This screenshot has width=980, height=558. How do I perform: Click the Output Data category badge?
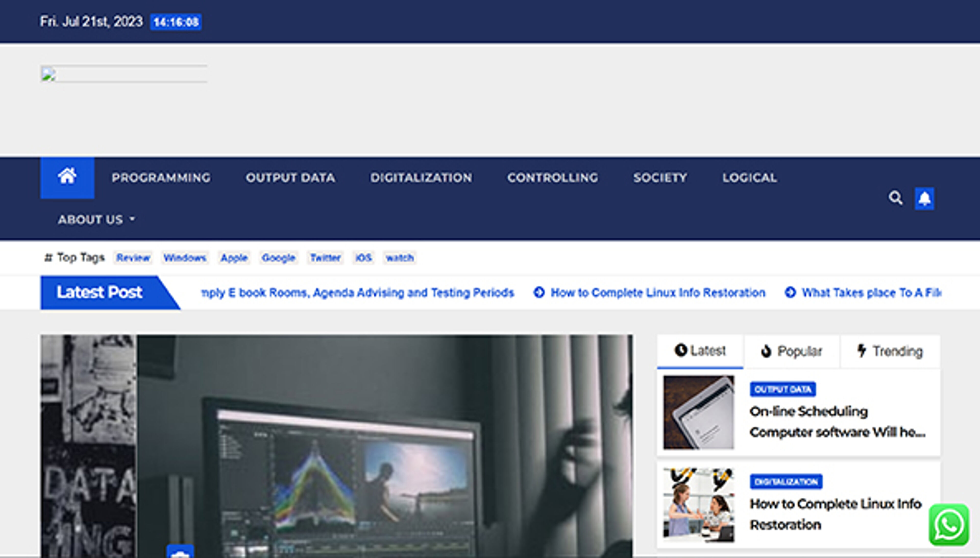click(782, 389)
